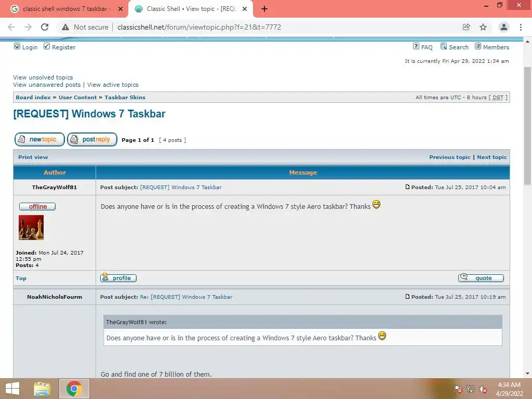
Task: Click scrollbar down arrow
Action: [527, 374]
